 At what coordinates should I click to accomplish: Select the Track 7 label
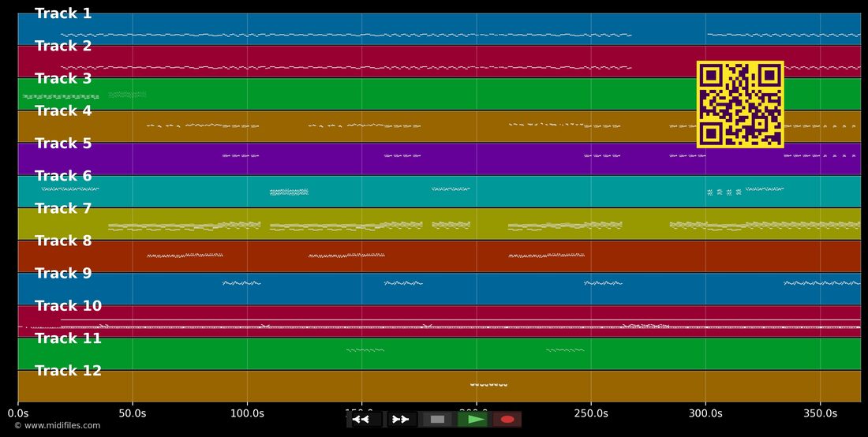point(63,208)
